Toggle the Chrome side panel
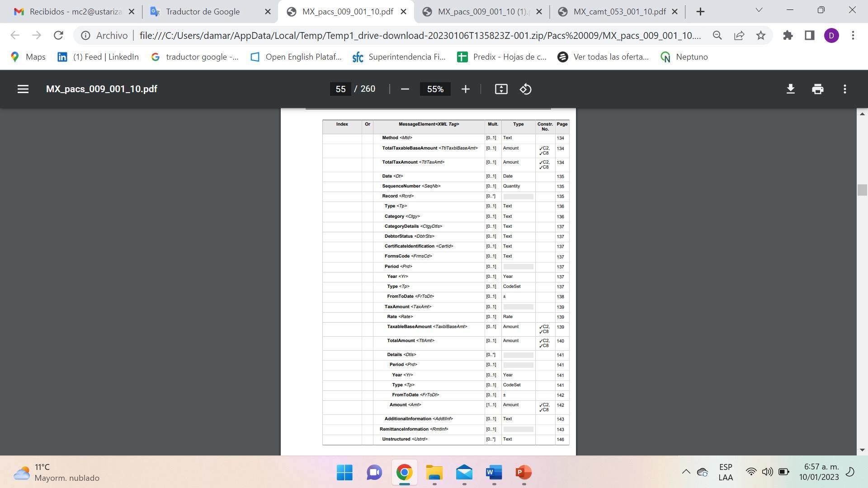 click(x=809, y=35)
